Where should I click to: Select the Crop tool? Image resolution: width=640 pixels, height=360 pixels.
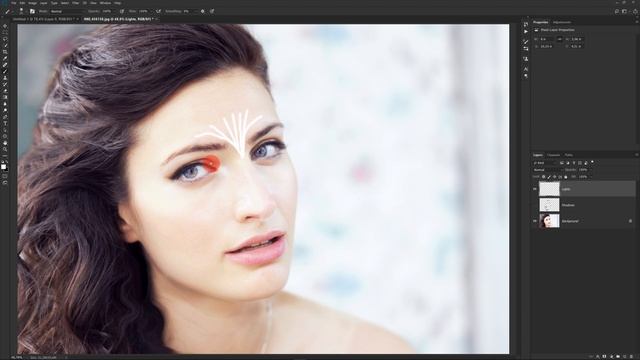coord(5,52)
